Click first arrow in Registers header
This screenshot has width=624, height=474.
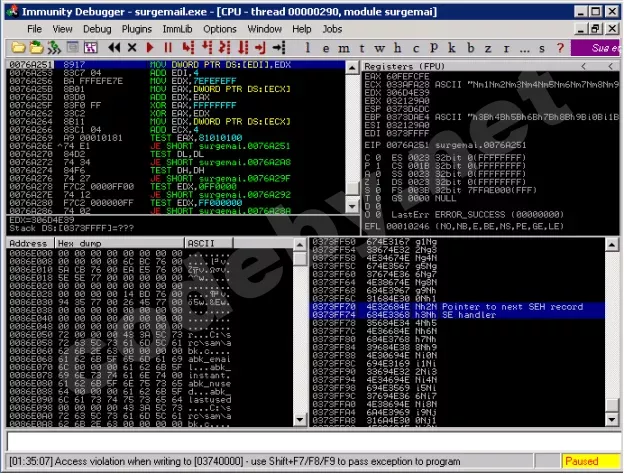[583, 66]
